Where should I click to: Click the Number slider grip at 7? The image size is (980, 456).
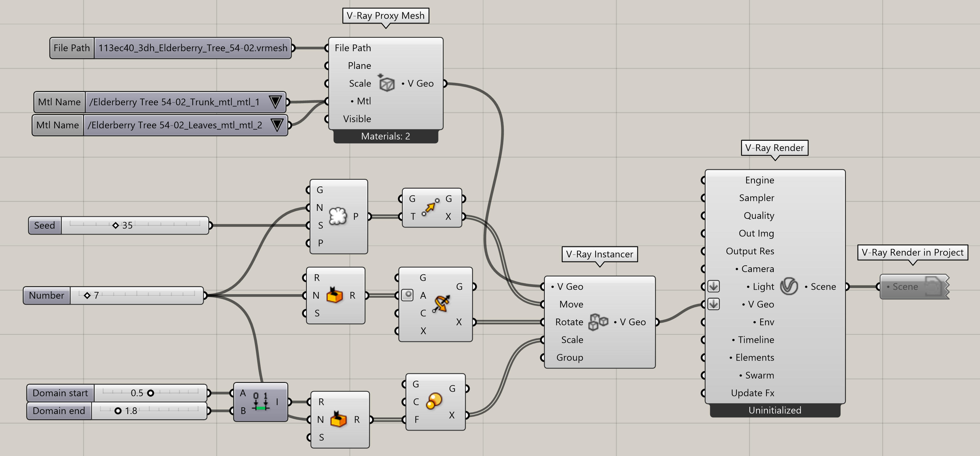pyautogui.click(x=87, y=295)
